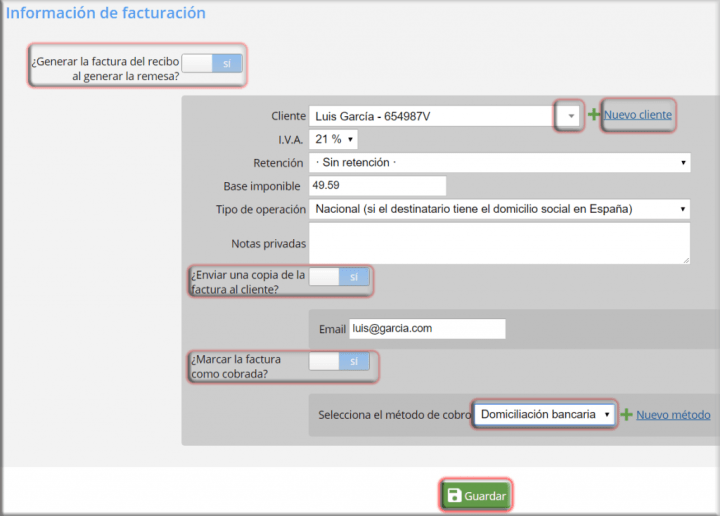Open the Retención dropdown
The width and height of the screenshot is (720, 516).
(x=500, y=163)
